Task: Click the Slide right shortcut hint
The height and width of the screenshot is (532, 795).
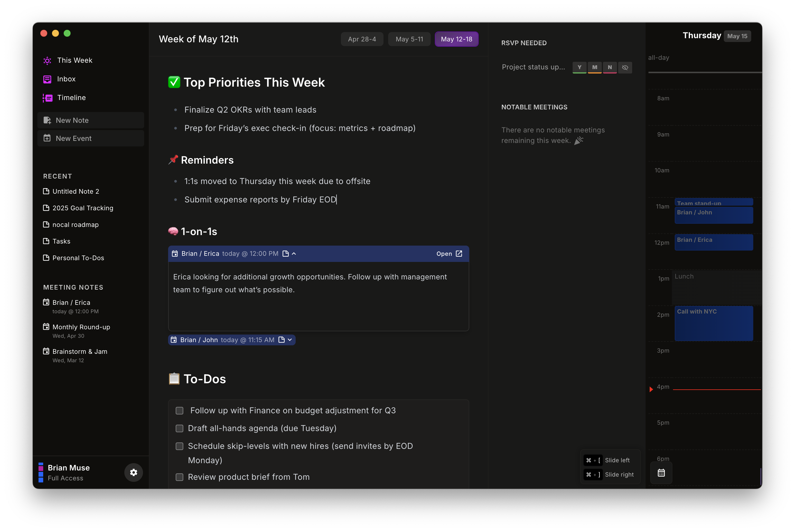Action: click(x=609, y=474)
